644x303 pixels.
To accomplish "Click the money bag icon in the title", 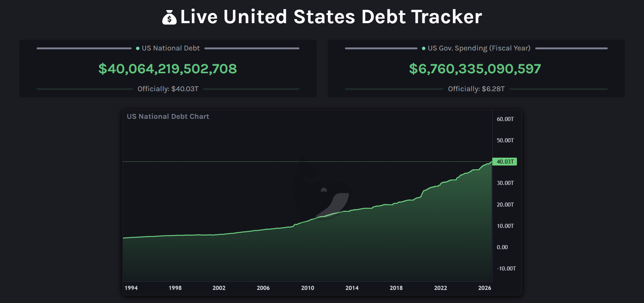I will point(169,17).
